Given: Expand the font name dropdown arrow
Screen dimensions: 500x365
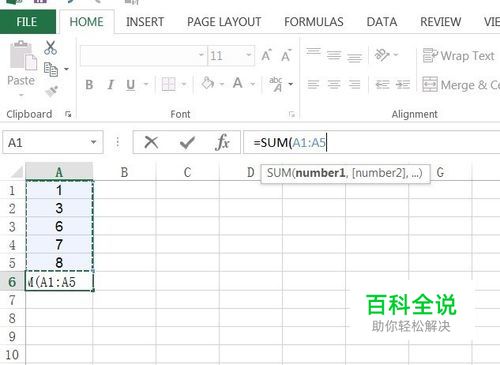Looking at the screenshot, I should (x=201, y=55).
